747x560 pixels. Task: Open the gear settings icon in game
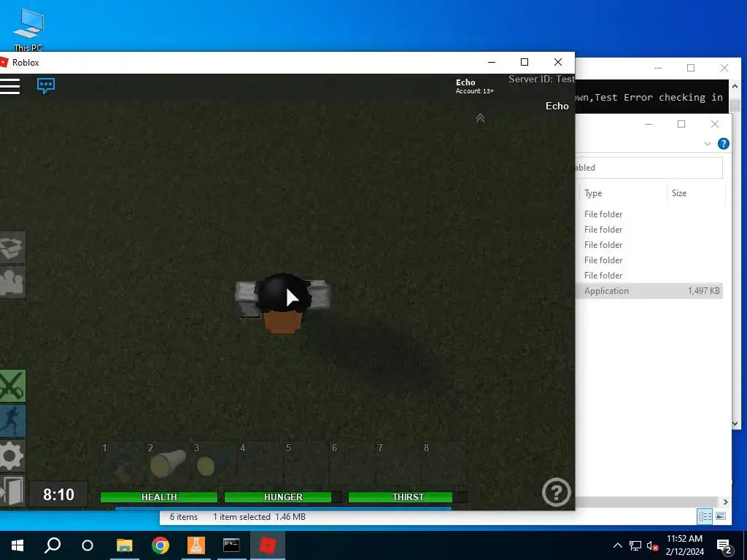click(x=12, y=456)
